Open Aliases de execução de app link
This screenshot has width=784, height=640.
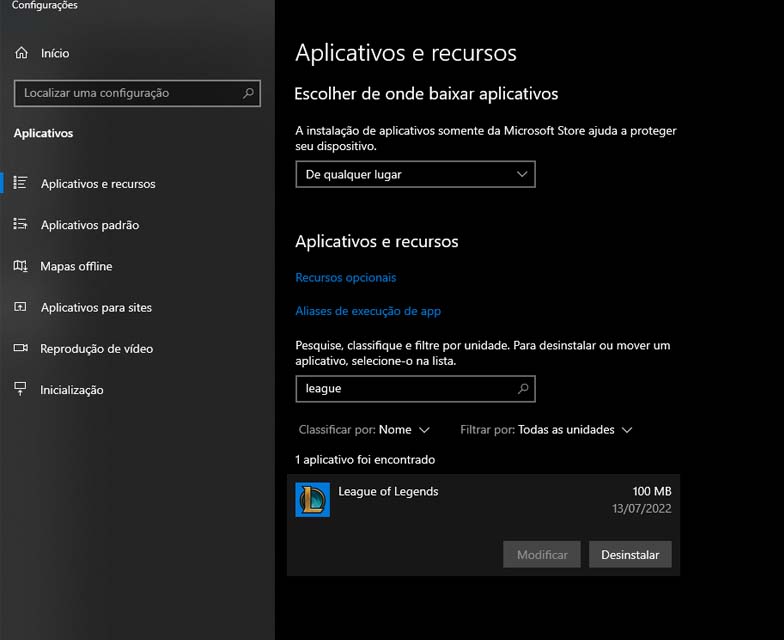click(368, 311)
